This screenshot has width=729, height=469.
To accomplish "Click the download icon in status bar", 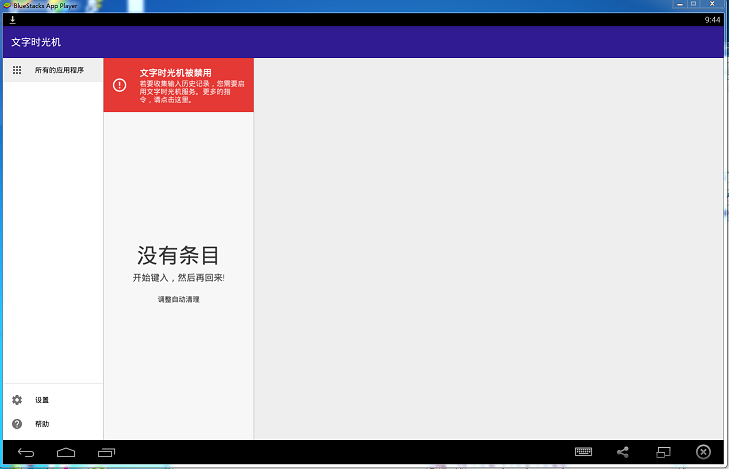I will pos(13,20).
